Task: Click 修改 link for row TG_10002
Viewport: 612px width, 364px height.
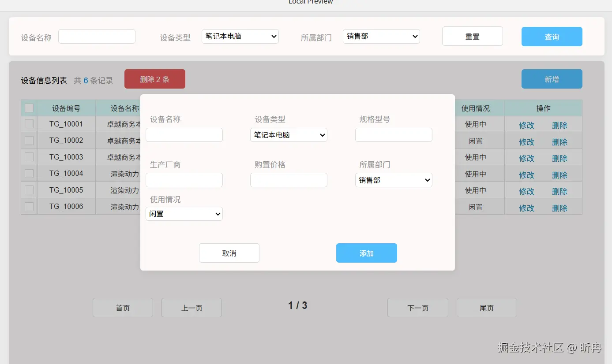Action: point(526,142)
